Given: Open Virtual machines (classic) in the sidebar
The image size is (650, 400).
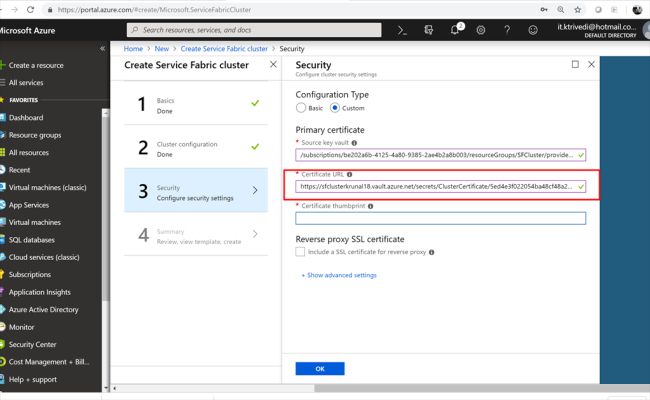Looking at the screenshot, I should [x=47, y=187].
